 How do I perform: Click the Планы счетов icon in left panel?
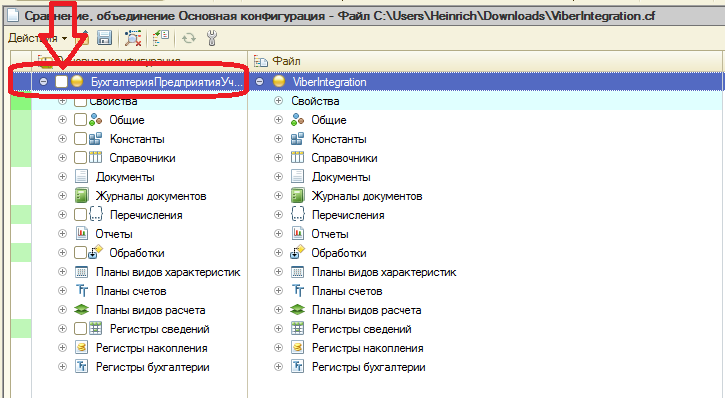point(82,291)
